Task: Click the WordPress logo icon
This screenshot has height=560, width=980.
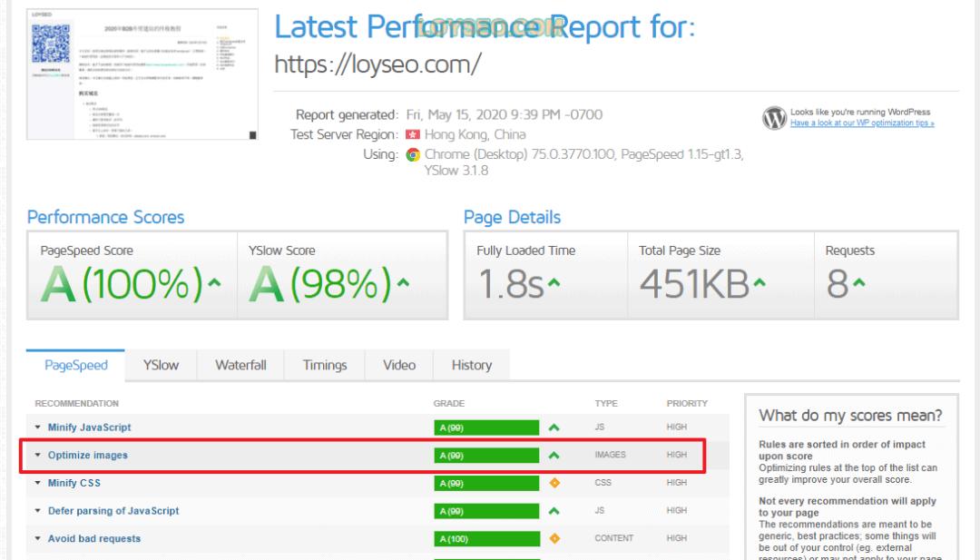Action: click(x=774, y=118)
